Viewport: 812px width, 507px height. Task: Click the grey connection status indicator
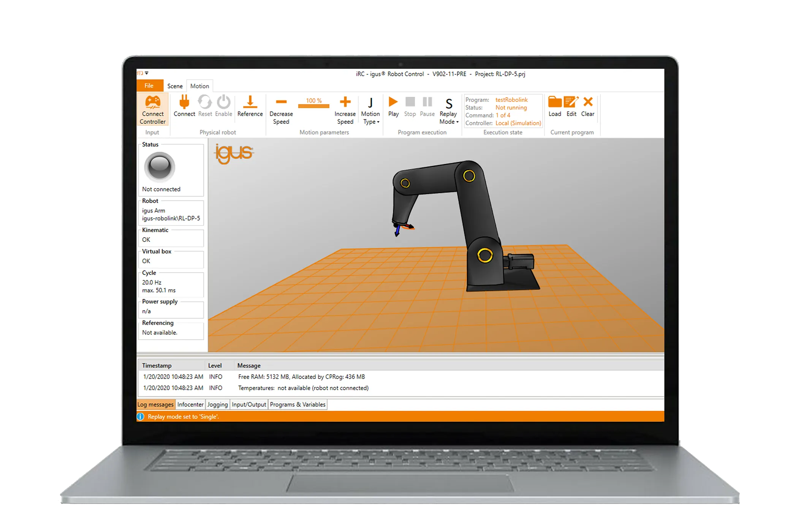pyautogui.click(x=160, y=166)
